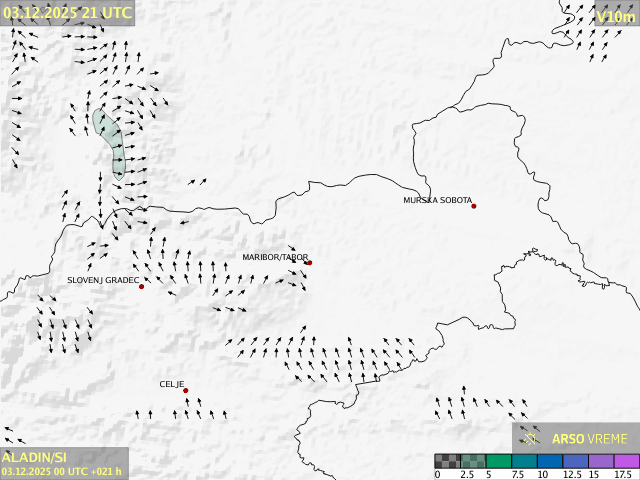Click the Murska Sobota station red dot
This screenshot has width=640, height=480.
[x=474, y=206]
